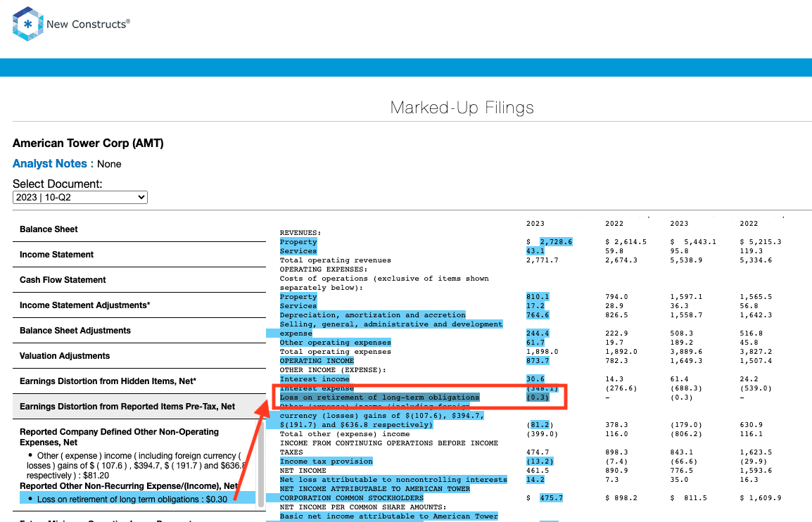Image resolution: width=812 pixels, height=522 pixels.
Task: Click highlighted Property revenue value 2,728.6
Action: point(556,242)
